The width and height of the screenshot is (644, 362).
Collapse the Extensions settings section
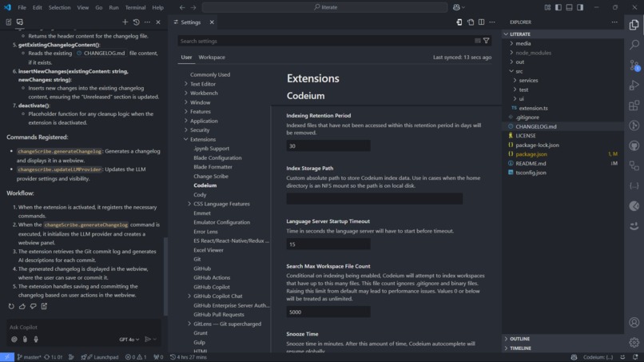click(x=185, y=139)
